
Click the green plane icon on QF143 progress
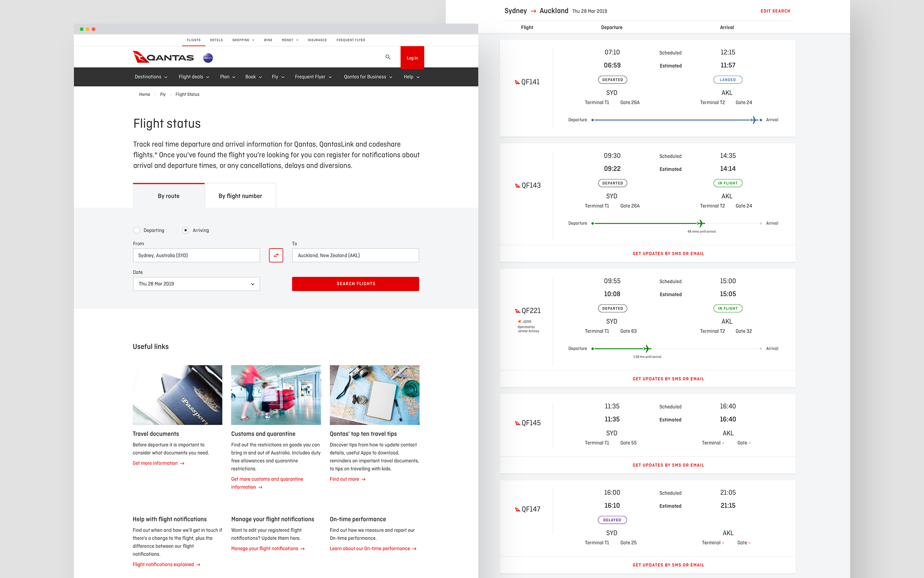pos(701,223)
